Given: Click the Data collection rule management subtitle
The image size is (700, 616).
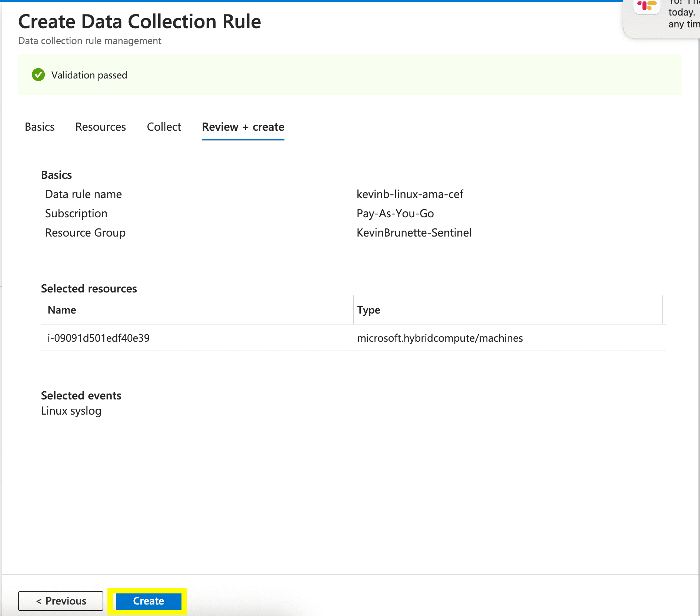Looking at the screenshot, I should tap(90, 41).
